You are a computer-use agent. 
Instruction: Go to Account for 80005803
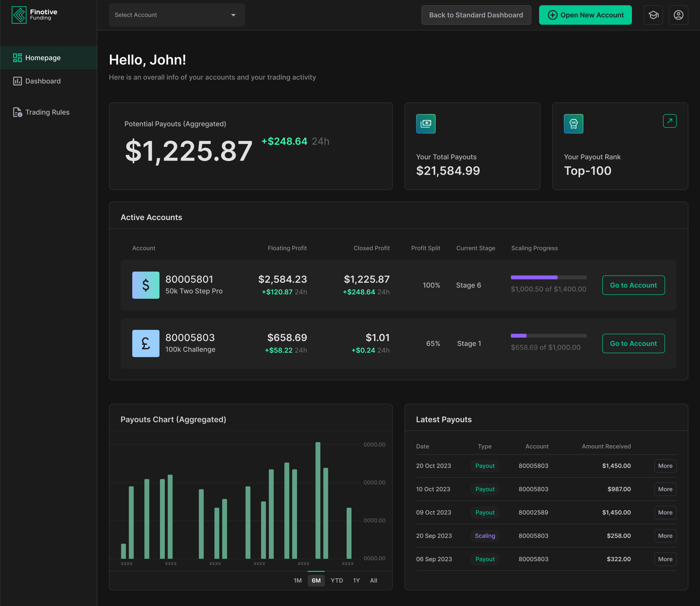point(633,343)
